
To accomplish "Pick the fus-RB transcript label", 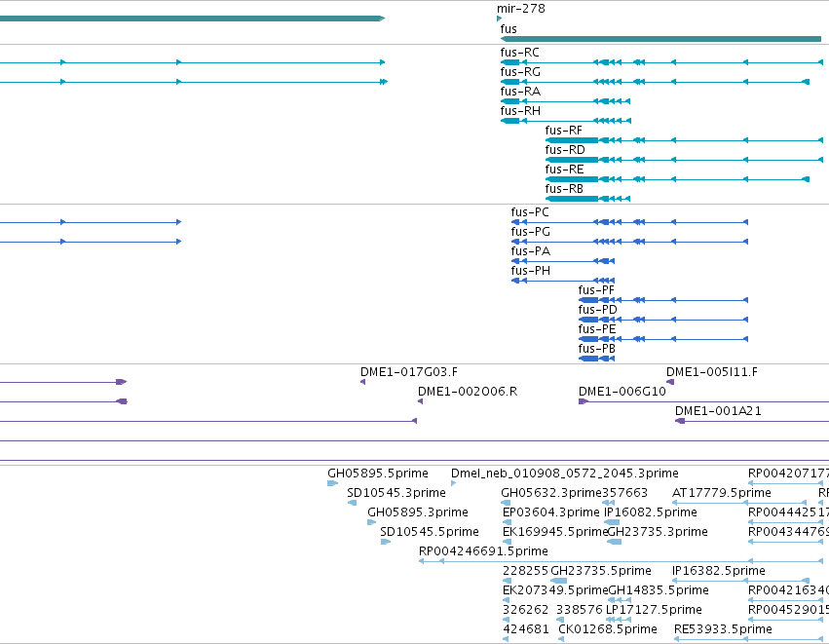I will tap(564, 189).
